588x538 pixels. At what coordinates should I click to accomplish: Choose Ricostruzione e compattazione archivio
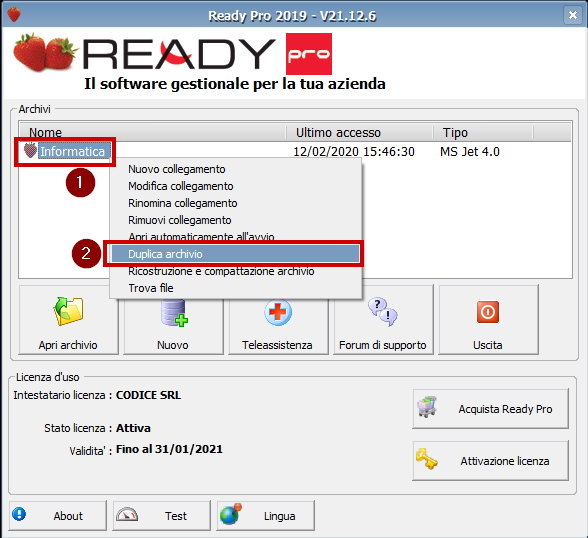click(x=221, y=271)
